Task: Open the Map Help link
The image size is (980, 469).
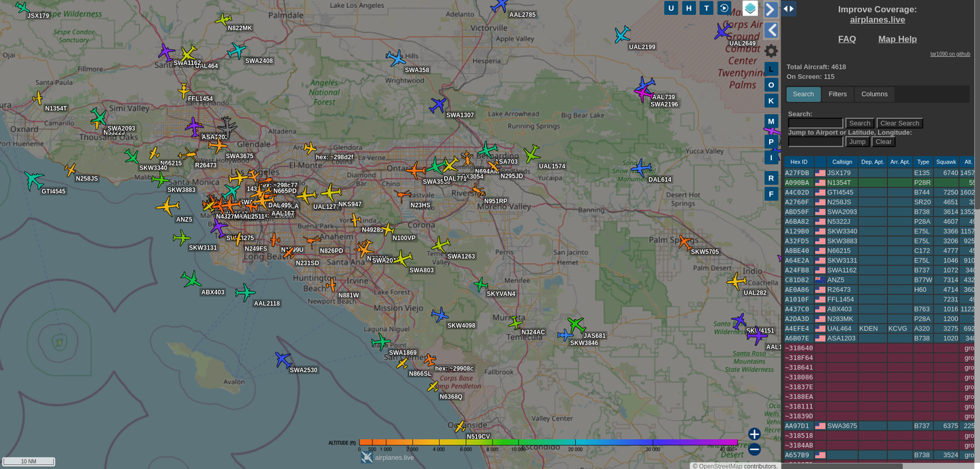Action: click(897, 39)
